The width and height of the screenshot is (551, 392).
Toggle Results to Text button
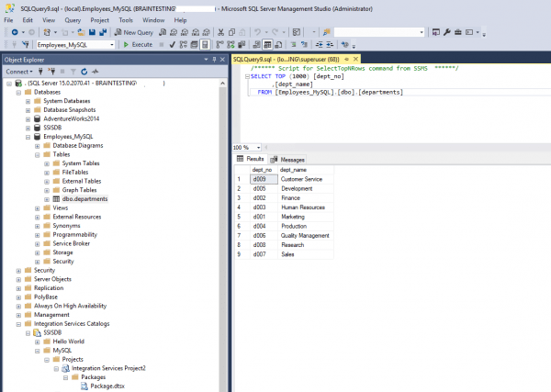coord(257,45)
